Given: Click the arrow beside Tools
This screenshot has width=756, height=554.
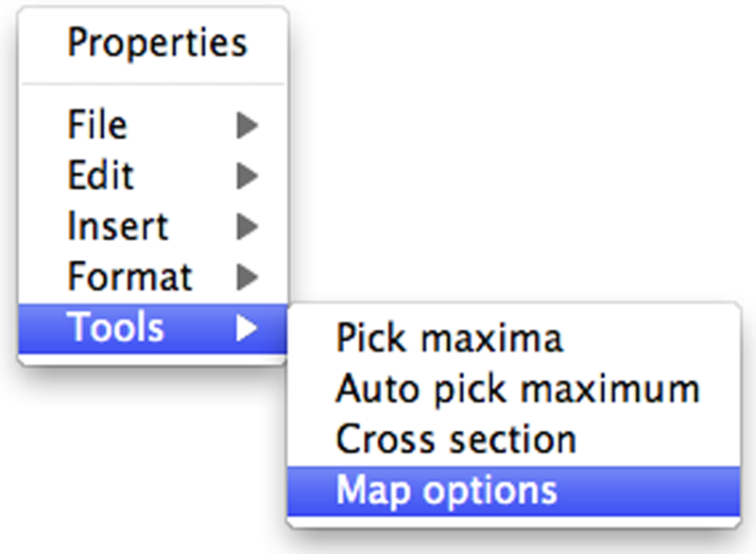Looking at the screenshot, I should 248,327.
